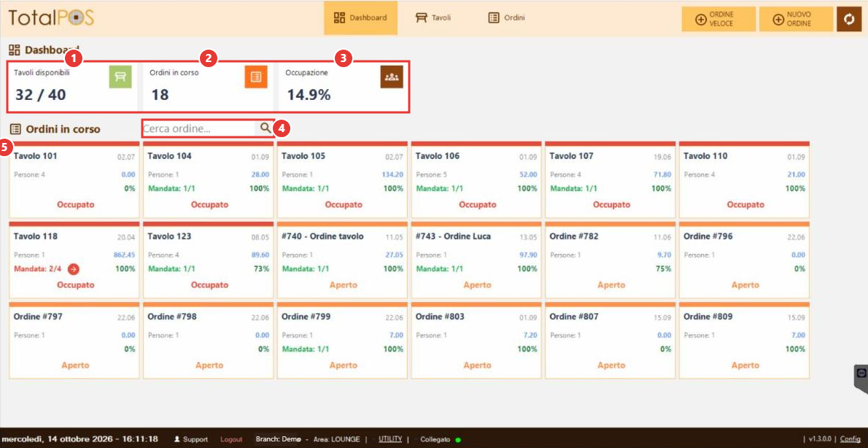
Task: Click Logout in the status bar
Action: tap(231, 439)
